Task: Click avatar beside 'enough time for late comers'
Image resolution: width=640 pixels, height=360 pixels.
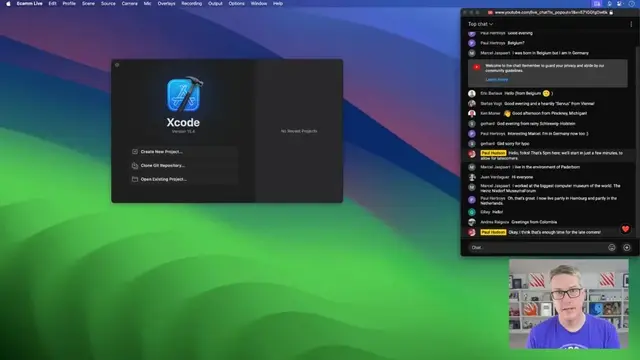Action: [x=472, y=232]
